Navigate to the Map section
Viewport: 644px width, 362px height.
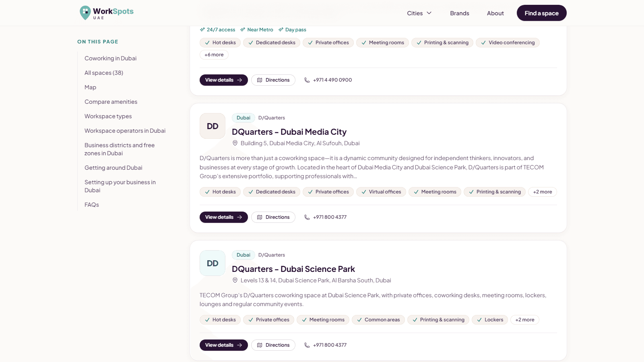pos(90,87)
